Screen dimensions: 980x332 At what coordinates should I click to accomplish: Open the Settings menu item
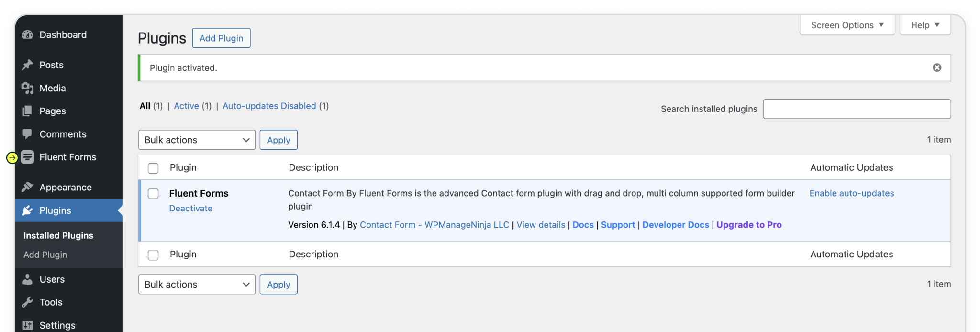coord(57,325)
